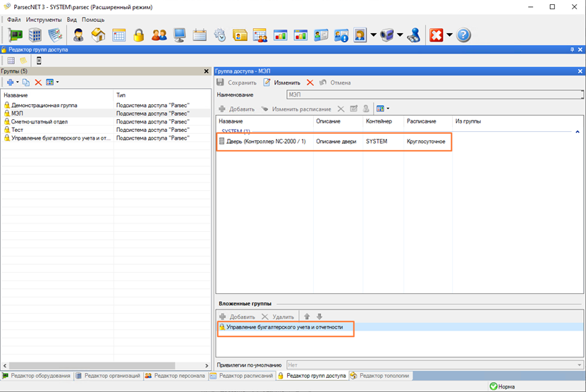Viewport: 586px width, 392px height.
Task: Delete group using red X in Группы panel
Action: click(39, 82)
